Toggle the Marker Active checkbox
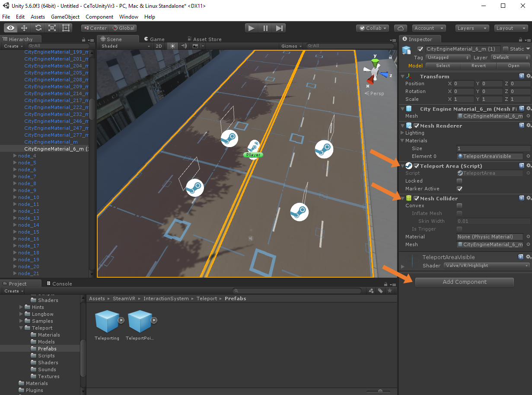The height and width of the screenshot is (395, 532). (459, 189)
